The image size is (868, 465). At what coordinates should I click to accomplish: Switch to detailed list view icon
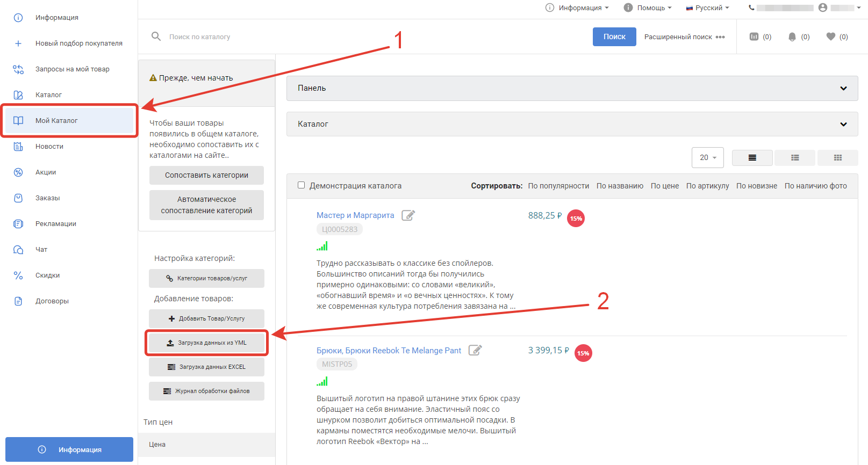click(x=752, y=158)
